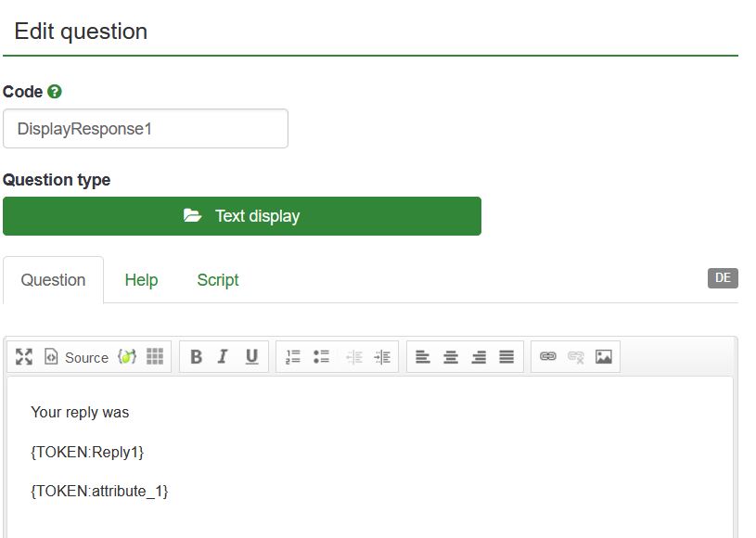Maximize the editor with fullscreen icon

(x=24, y=357)
